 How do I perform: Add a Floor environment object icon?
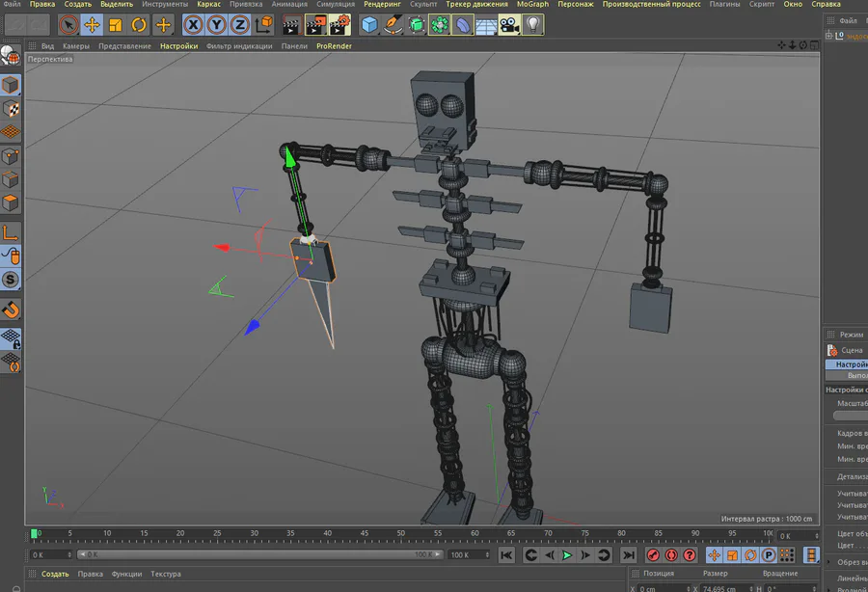(x=486, y=25)
